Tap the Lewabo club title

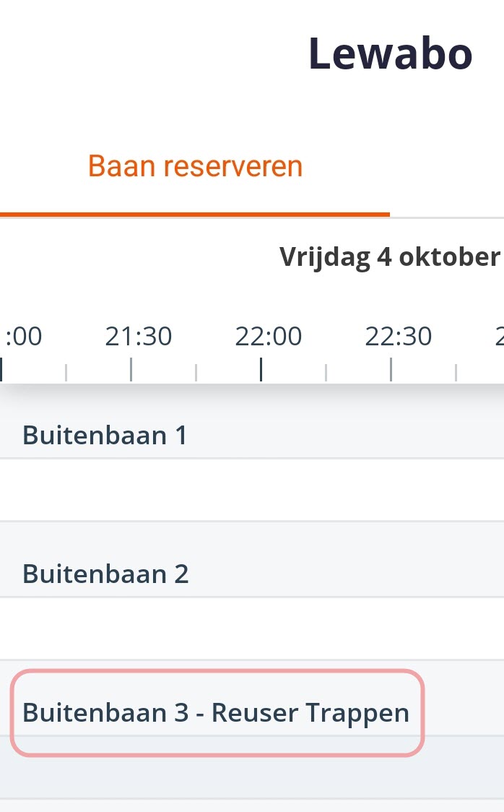click(390, 54)
